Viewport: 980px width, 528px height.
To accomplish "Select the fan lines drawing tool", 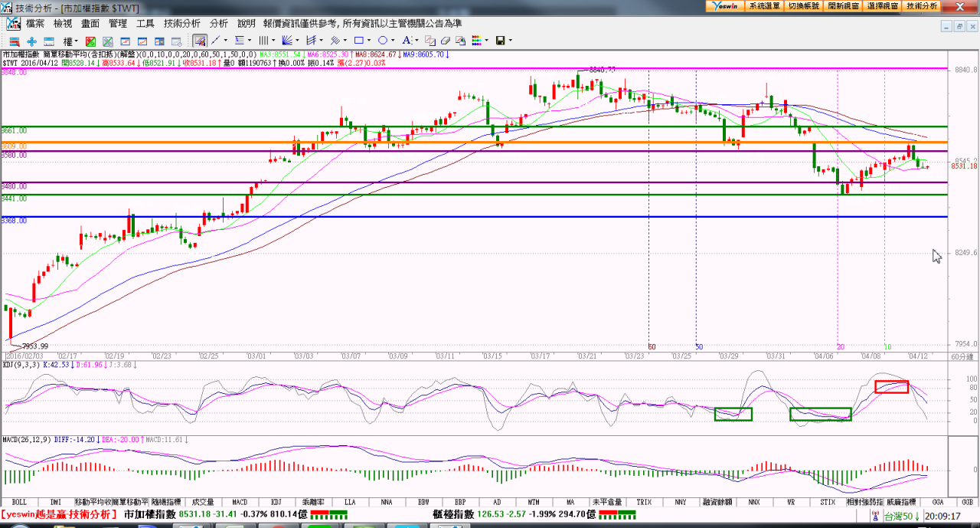I will point(287,41).
